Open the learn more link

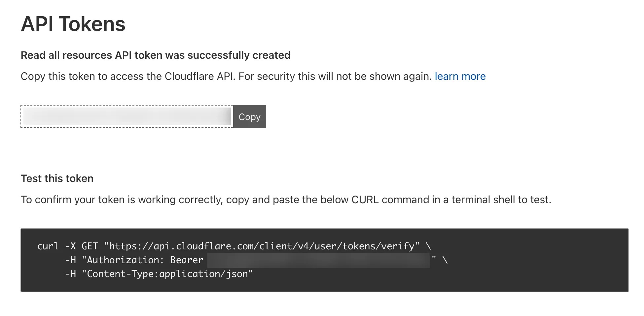tap(460, 76)
